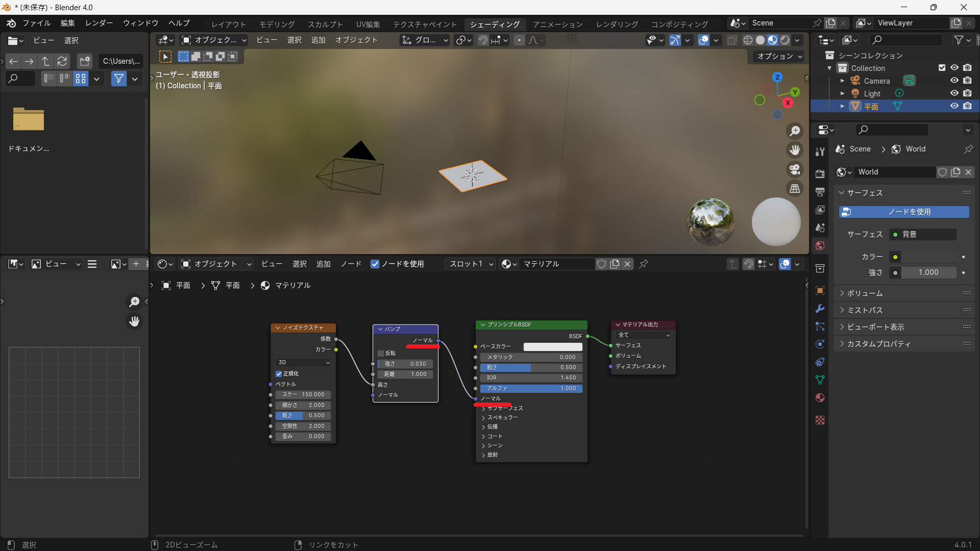Screen dimensions: 980x551
Task: Open the スロット1 material slot dropdown
Action: [x=471, y=264]
